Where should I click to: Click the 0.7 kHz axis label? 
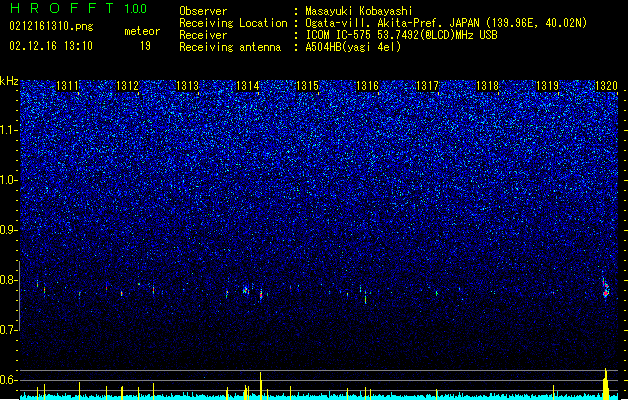tap(9, 330)
